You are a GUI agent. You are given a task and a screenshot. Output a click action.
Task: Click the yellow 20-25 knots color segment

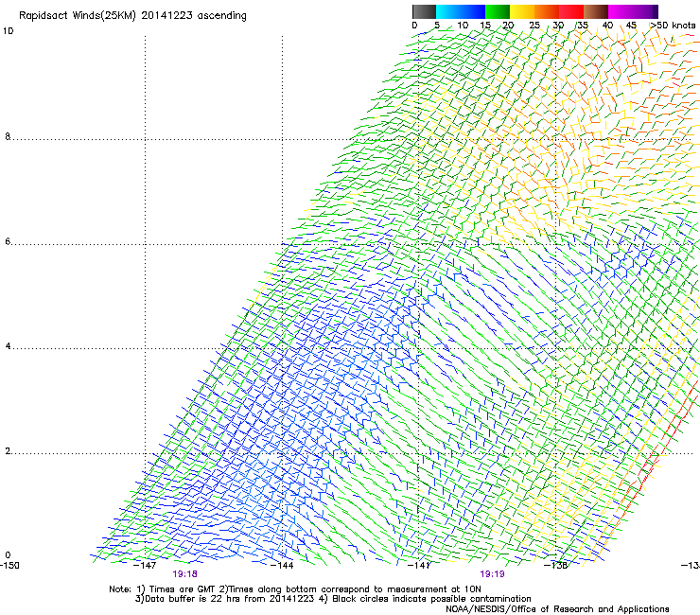click(522, 11)
